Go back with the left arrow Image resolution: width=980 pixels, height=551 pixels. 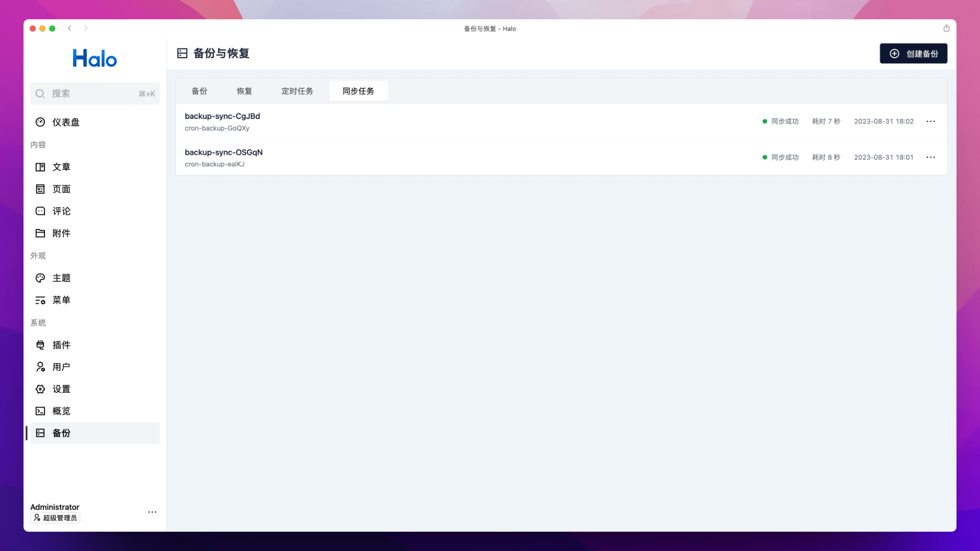(69, 28)
